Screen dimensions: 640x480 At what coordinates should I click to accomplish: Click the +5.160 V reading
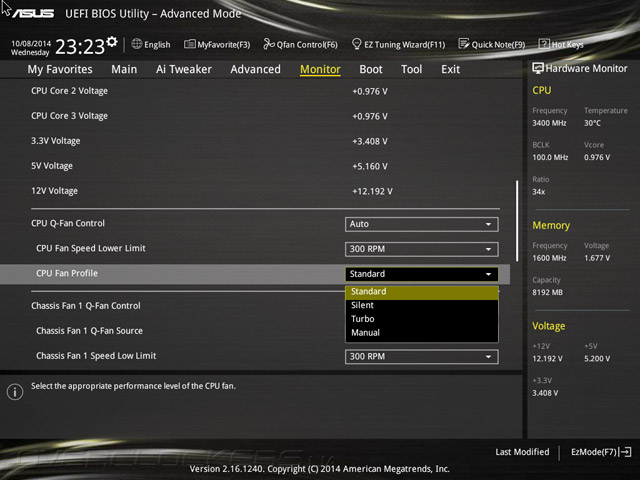[370, 167]
